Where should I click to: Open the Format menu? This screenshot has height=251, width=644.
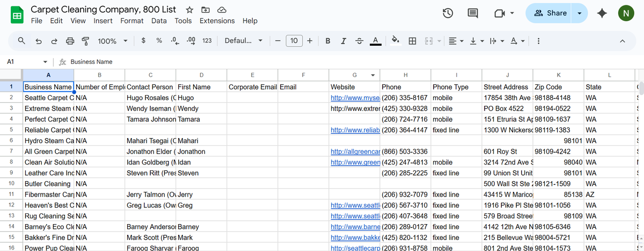click(x=132, y=21)
